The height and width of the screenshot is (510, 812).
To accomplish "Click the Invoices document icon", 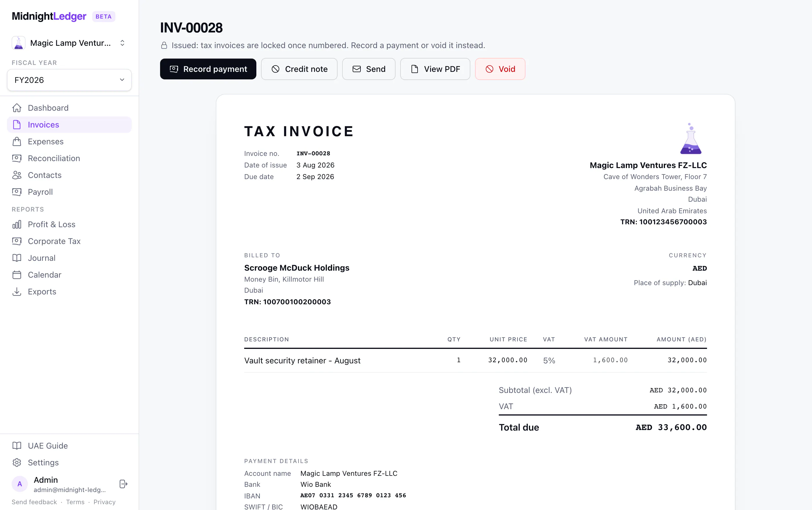I will [17, 125].
